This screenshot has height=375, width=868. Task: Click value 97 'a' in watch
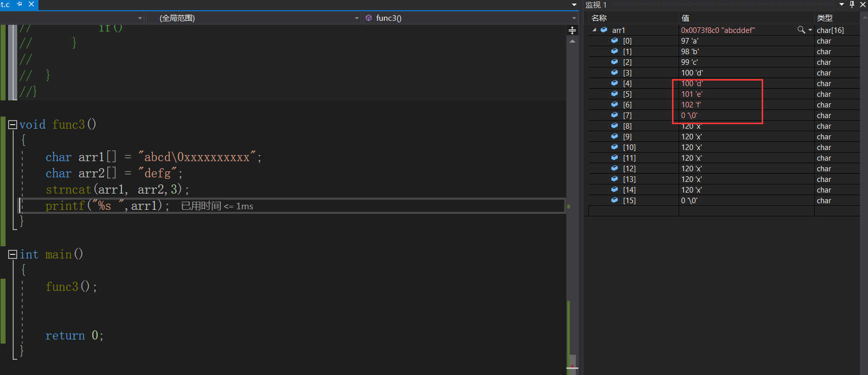pos(689,41)
